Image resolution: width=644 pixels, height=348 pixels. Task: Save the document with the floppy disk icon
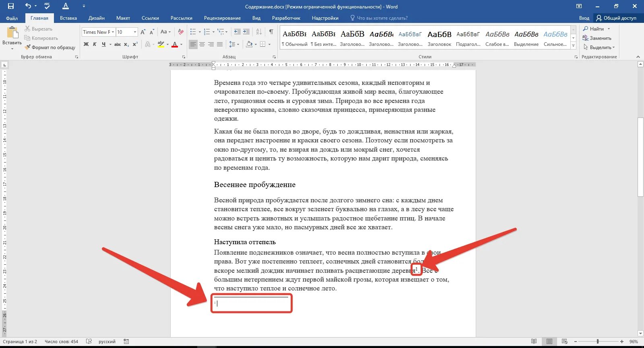pyautogui.click(x=11, y=6)
